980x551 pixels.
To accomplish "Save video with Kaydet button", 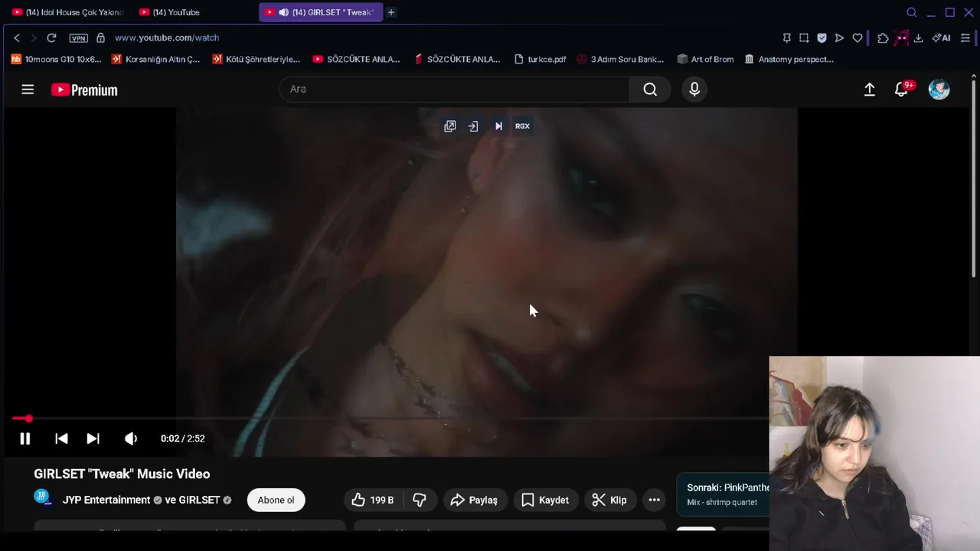I will point(545,500).
